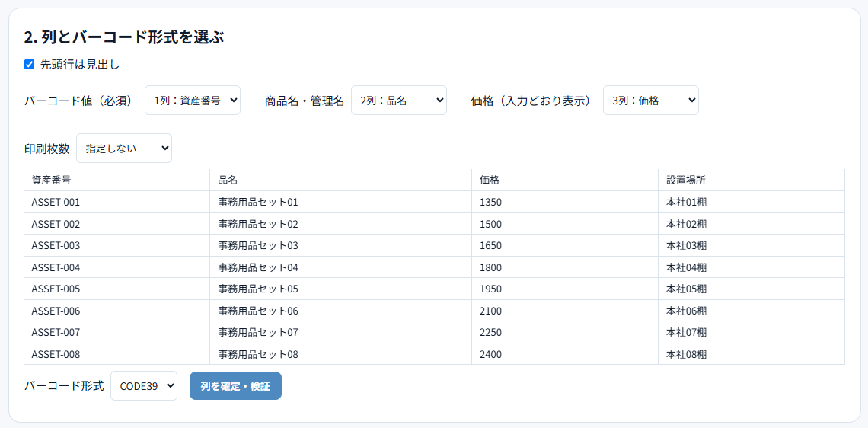Select the ASSET-001 cell
This screenshot has width=868, height=428.
pos(117,202)
